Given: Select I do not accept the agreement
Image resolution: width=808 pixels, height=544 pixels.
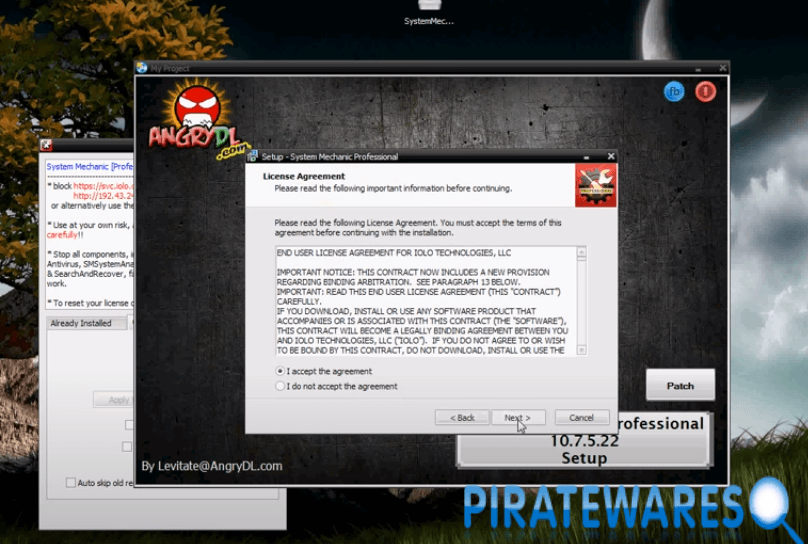Looking at the screenshot, I should [280, 386].
